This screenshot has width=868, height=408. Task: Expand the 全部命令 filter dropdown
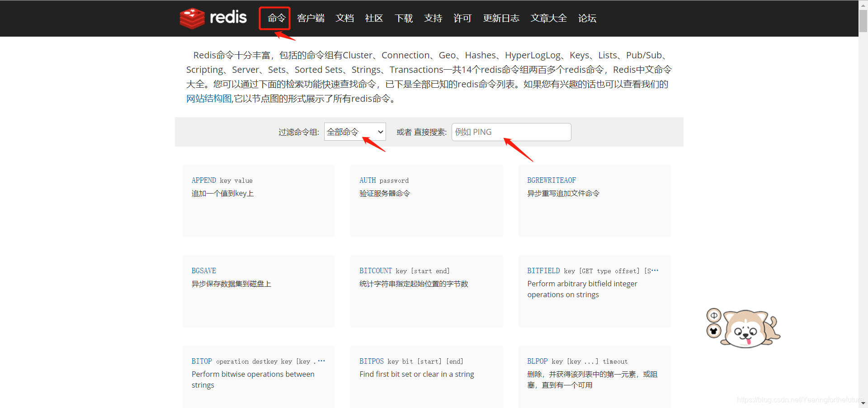click(355, 132)
